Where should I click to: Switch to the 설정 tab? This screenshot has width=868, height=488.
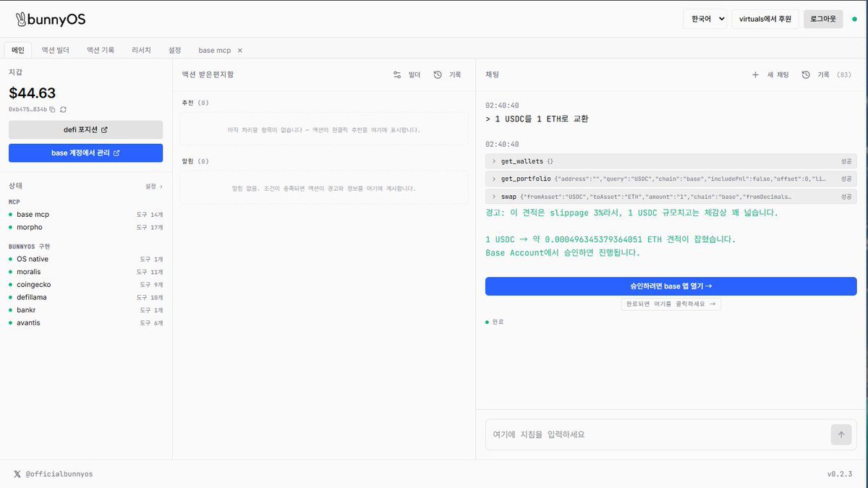pyautogui.click(x=175, y=50)
